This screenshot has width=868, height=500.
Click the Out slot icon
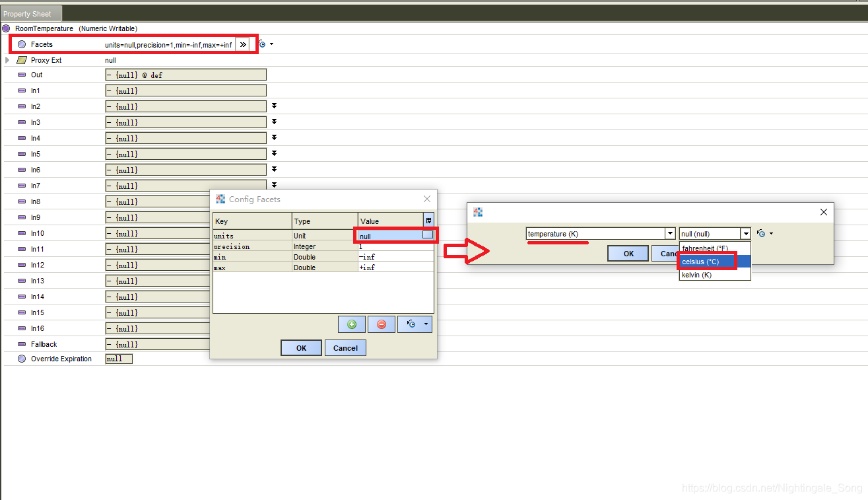pyautogui.click(x=22, y=75)
